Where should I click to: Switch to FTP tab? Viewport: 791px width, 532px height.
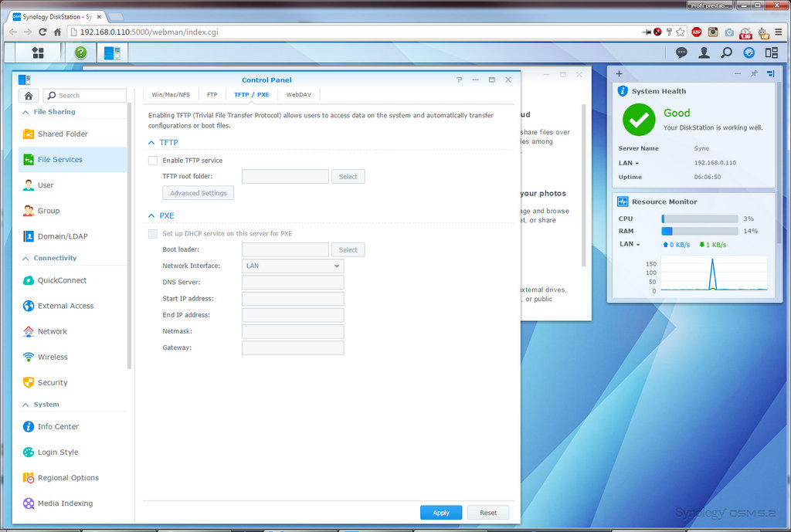[212, 95]
